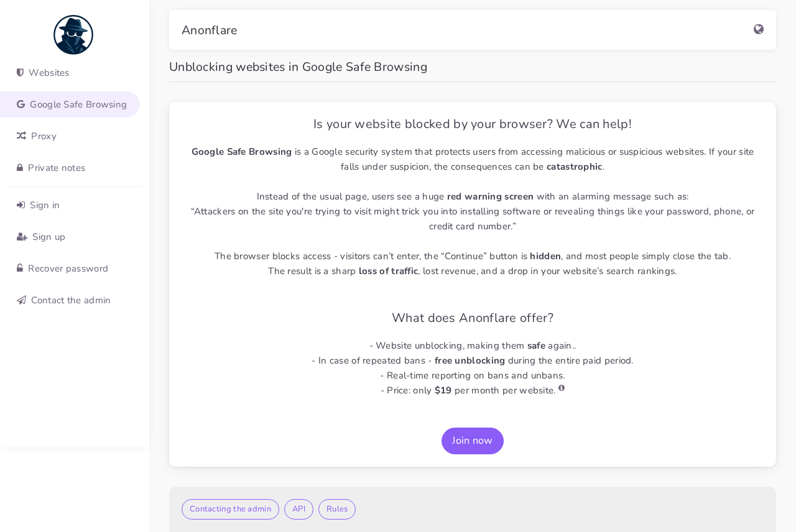Image resolution: width=796 pixels, height=532 pixels.
Task: Click the paper plane icon in sidebar
Action: tap(21, 300)
